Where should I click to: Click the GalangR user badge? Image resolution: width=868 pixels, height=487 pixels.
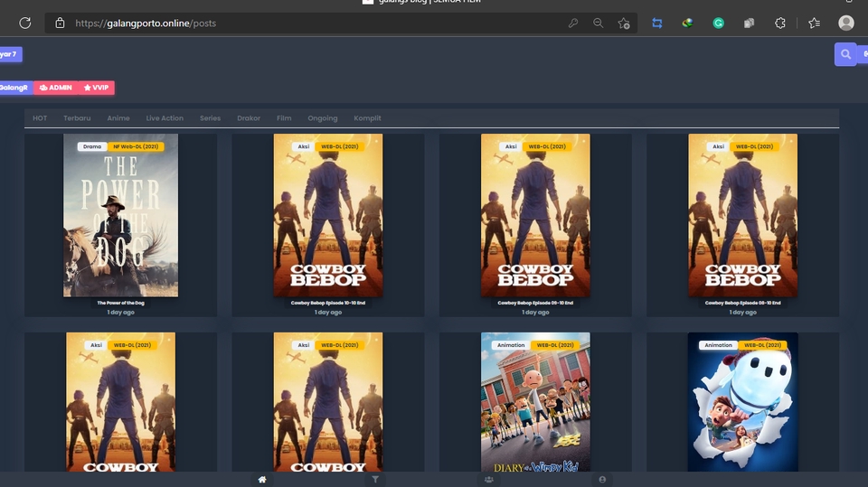point(15,88)
